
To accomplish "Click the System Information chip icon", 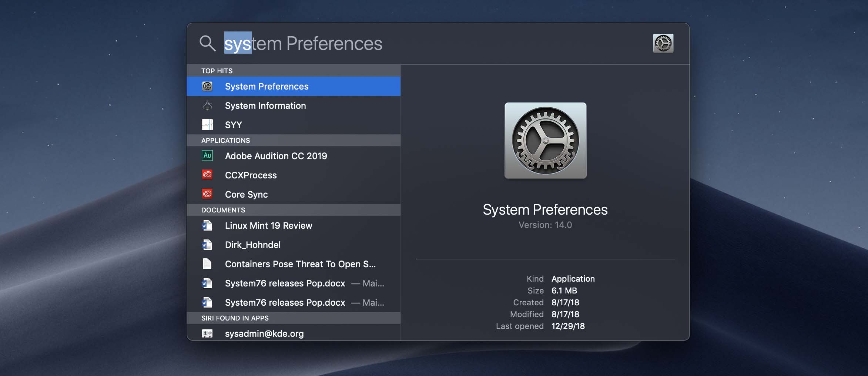I will [x=207, y=106].
